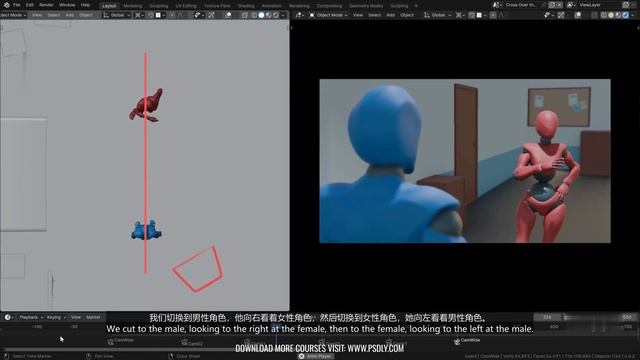Switch to the Layout workspace tab
The image size is (640, 360).
click(109, 6)
